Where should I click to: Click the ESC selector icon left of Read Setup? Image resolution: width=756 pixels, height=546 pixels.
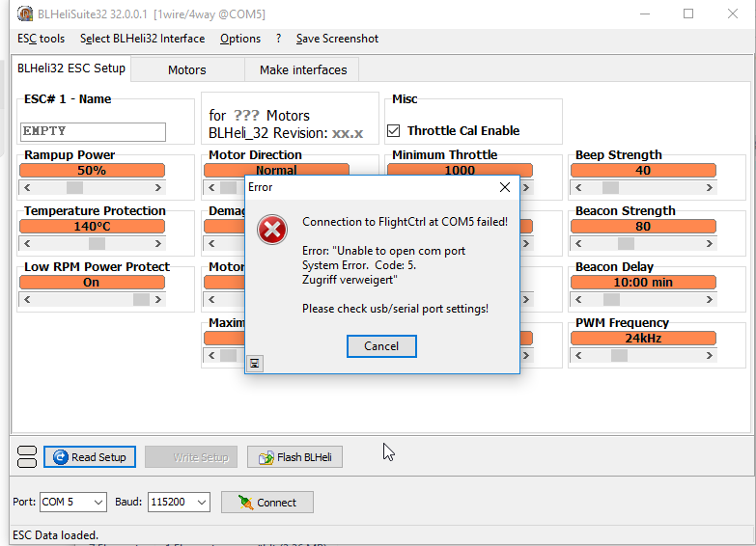click(x=27, y=457)
